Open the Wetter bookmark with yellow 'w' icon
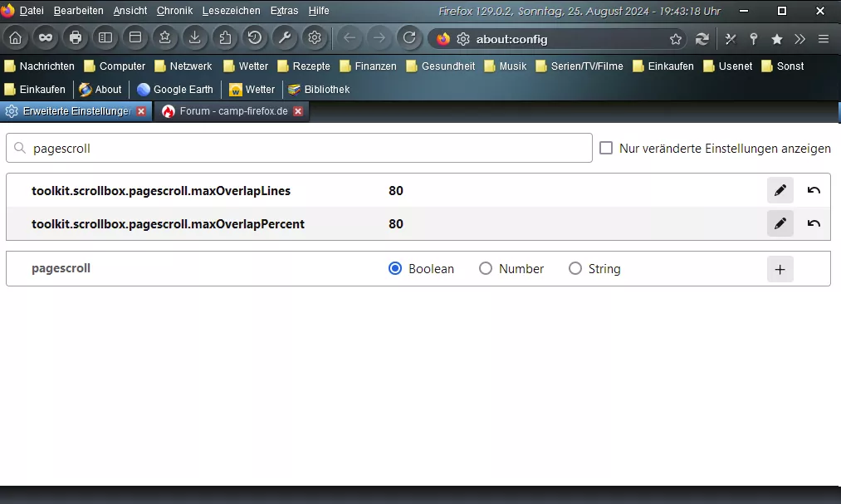Screen dimensions: 841x504 click(252, 90)
